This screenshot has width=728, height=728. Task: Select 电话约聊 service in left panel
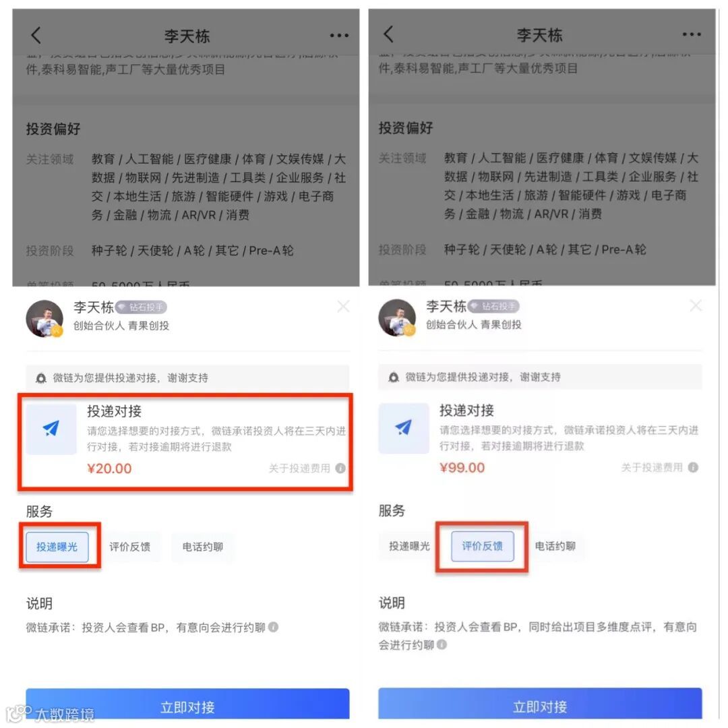(x=203, y=547)
